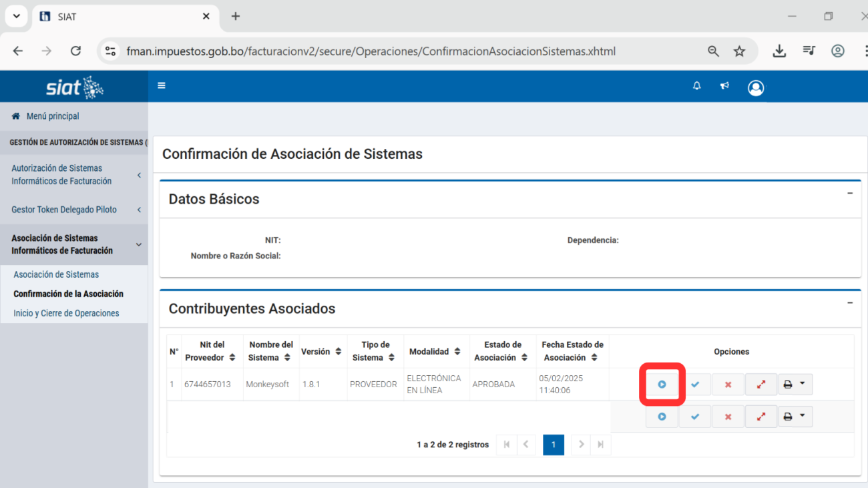868x488 pixels.
Task: Click the red X in Monkeysoft row
Action: pyautogui.click(x=728, y=385)
